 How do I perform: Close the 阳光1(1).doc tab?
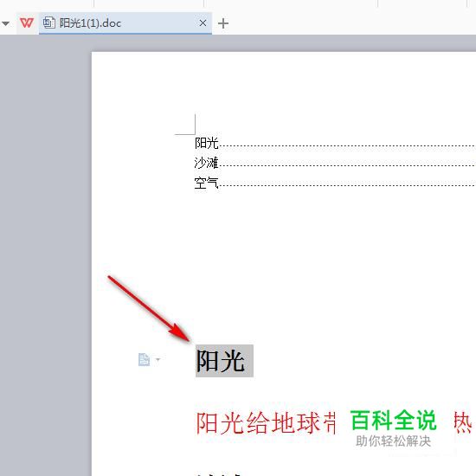(203, 23)
